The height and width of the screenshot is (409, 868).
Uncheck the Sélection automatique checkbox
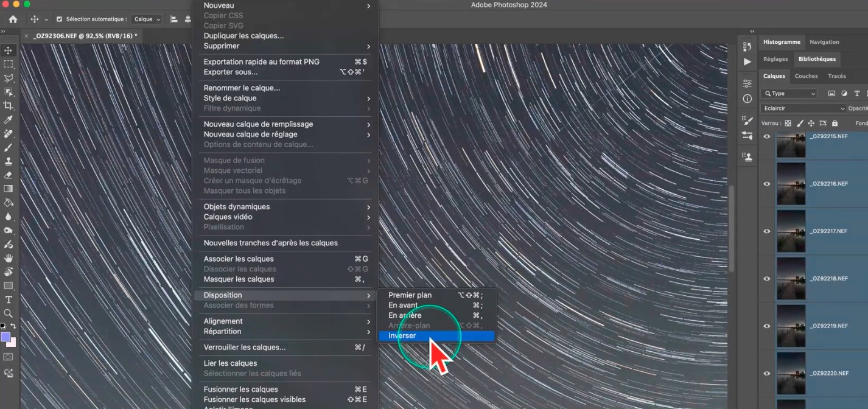click(x=59, y=19)
